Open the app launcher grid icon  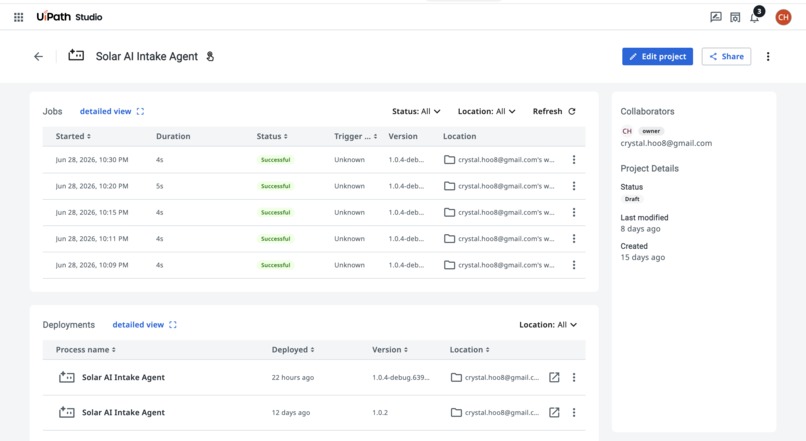click(x=19, y=17)
